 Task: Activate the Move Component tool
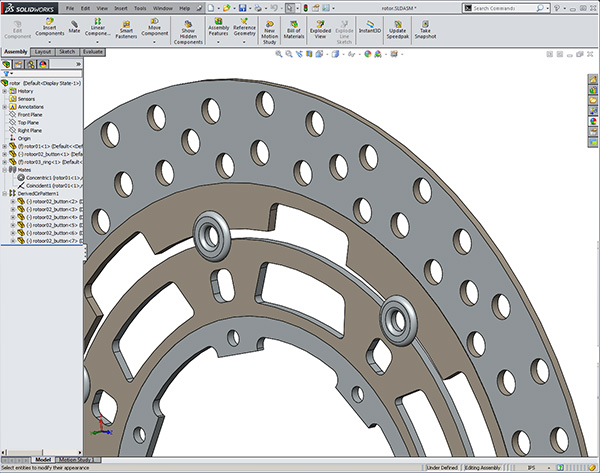pyautogui.click(x=155, y=27)
